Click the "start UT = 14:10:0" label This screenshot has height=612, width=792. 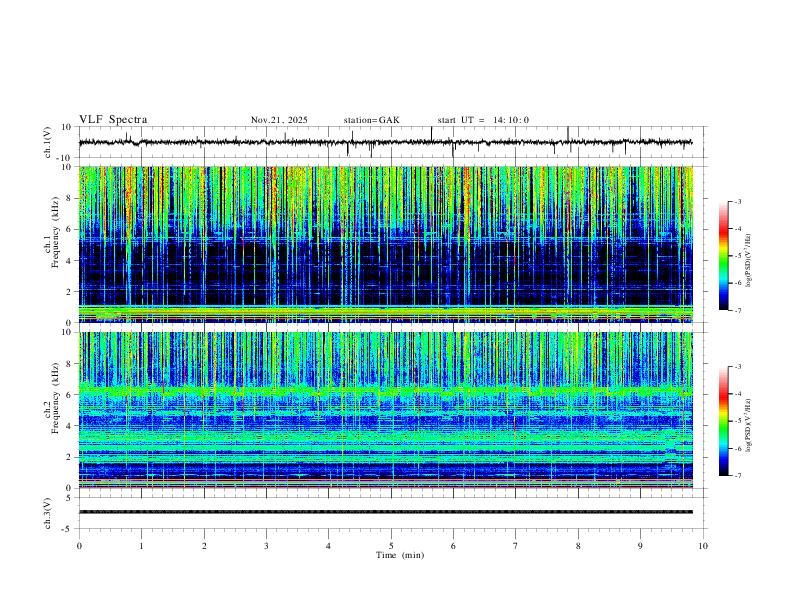tap(483, 120)
